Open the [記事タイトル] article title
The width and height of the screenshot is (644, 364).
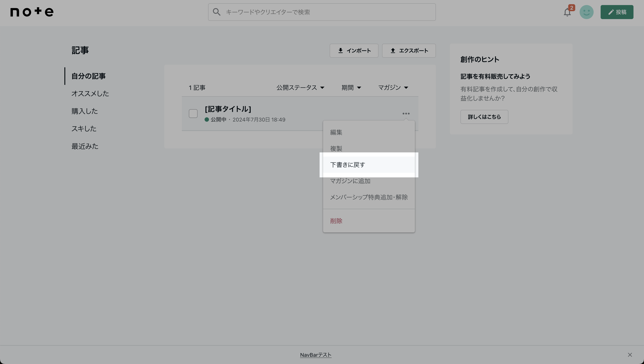point(228,109)
